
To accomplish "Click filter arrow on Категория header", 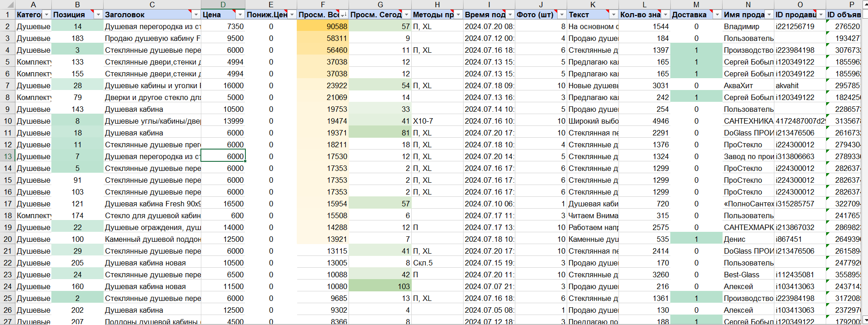I will pos(46,15).
